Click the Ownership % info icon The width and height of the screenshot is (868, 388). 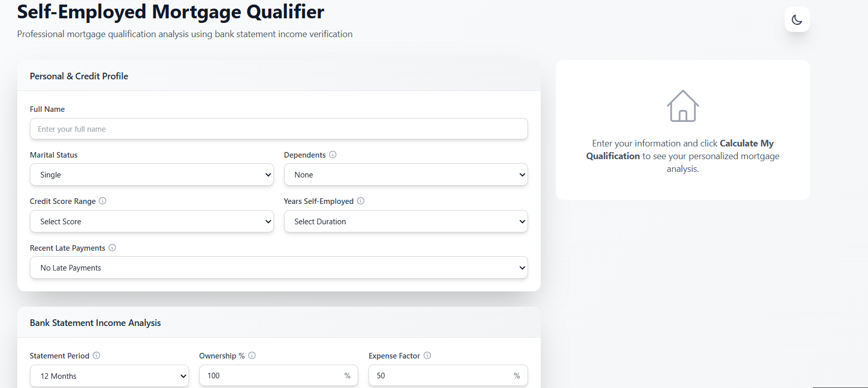coord(252,355)
